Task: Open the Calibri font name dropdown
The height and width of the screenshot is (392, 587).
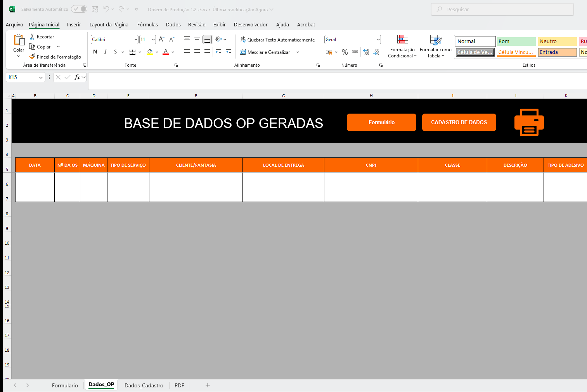Action: [136, 40]
